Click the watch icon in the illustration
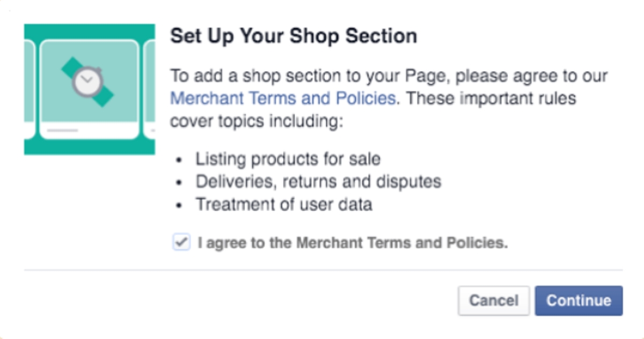 click(87, 82)
